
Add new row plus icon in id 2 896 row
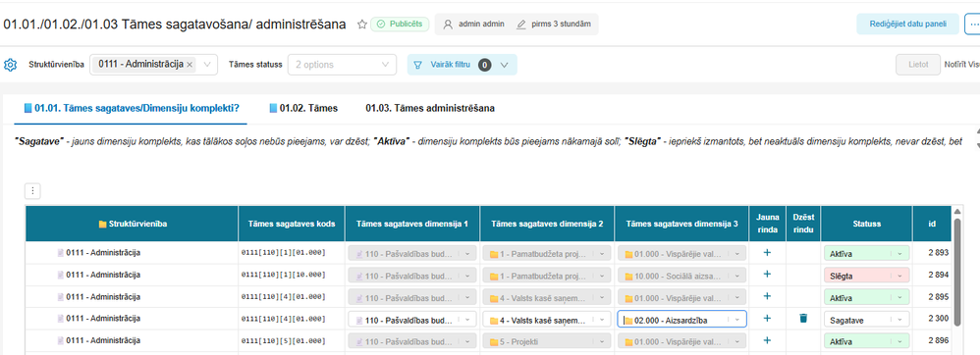(x=768, y=340)
